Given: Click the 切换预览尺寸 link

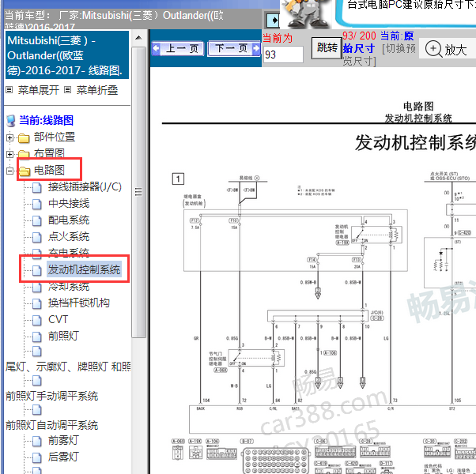Looking at the screenshot, I should [380, 55].
